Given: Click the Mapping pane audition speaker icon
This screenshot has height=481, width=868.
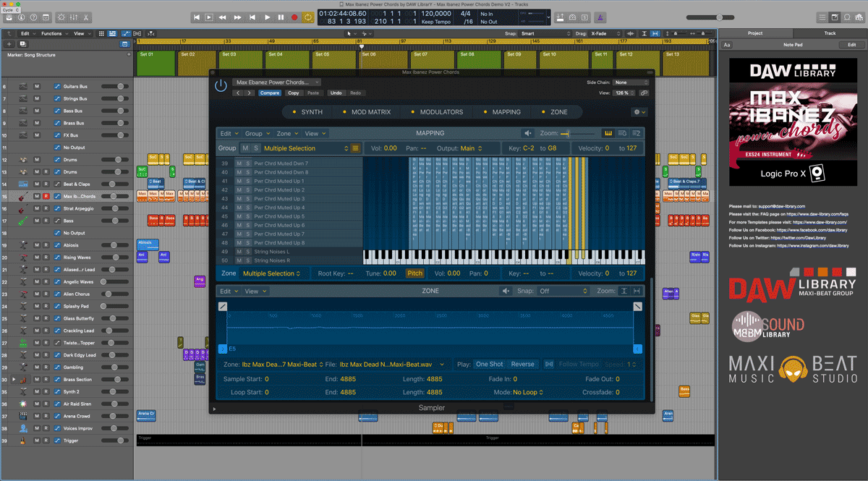Looking at the screenshot, I should (528, 133).
